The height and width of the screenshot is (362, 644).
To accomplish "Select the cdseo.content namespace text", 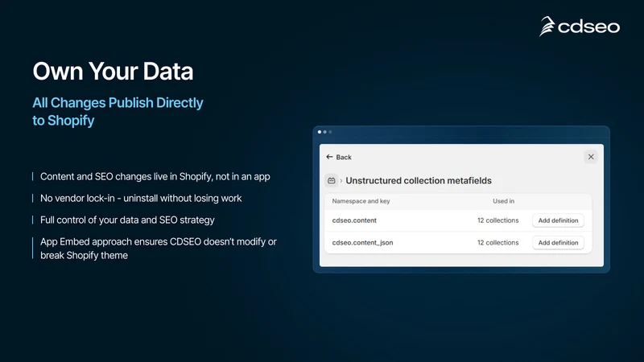I will click(x=354, y=220).
